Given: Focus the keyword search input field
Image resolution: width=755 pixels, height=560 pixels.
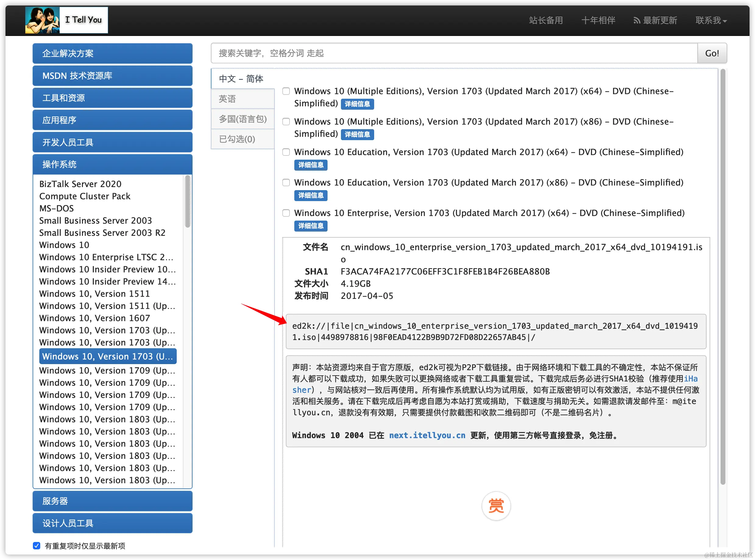Looking at the screenshot, I should pos(454,53).
